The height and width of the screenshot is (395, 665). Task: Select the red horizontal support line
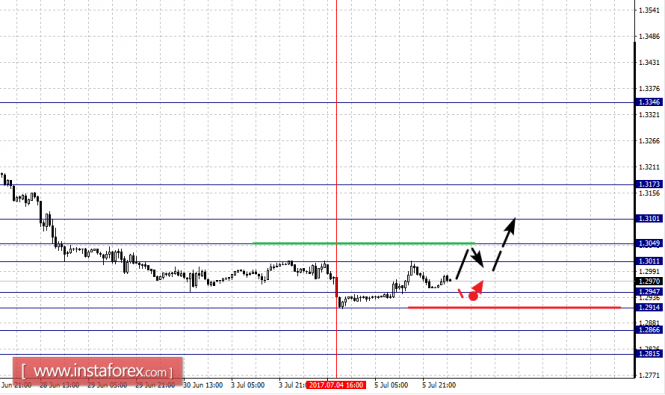point(514,307)
